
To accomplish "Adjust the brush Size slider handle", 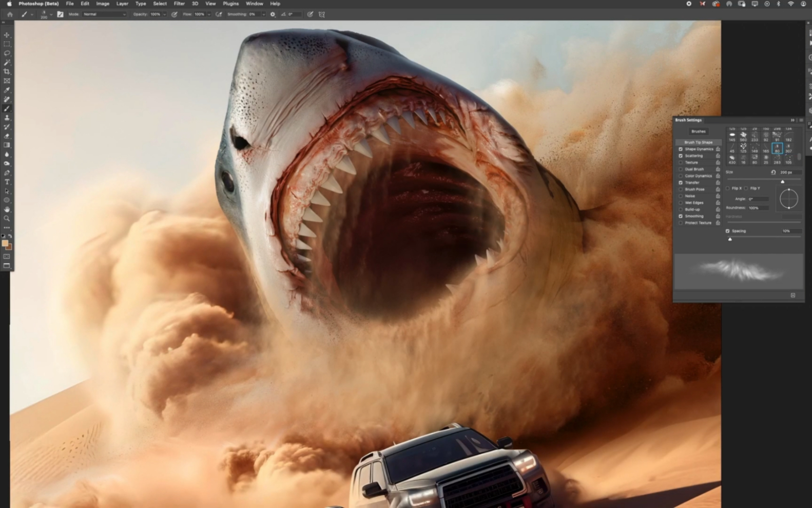I will coord(782,182).
